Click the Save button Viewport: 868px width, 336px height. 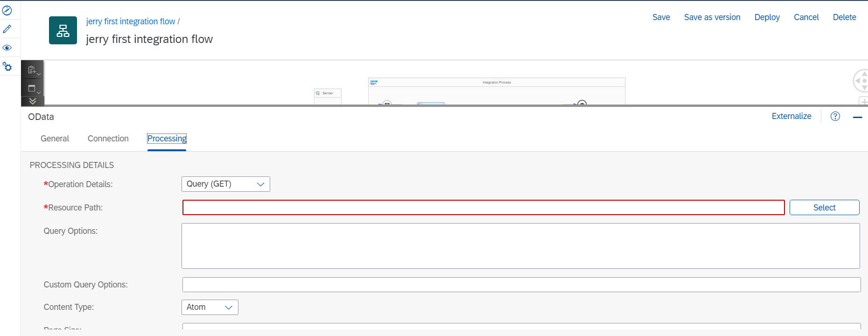(661, 17)
